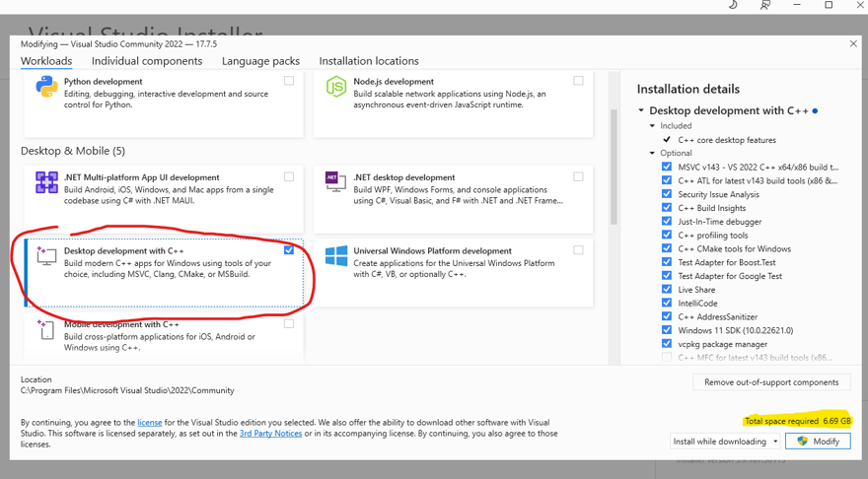This screenshot has width=868, height=479.
Task: Open the 3rd Party Notices link
Action: click(x=270, y=433)
